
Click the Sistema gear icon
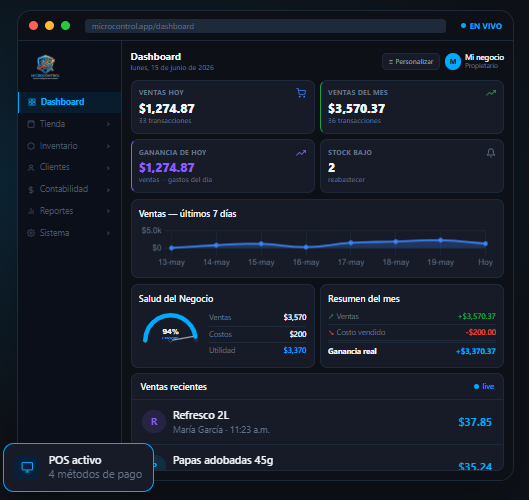pos(31,233)
